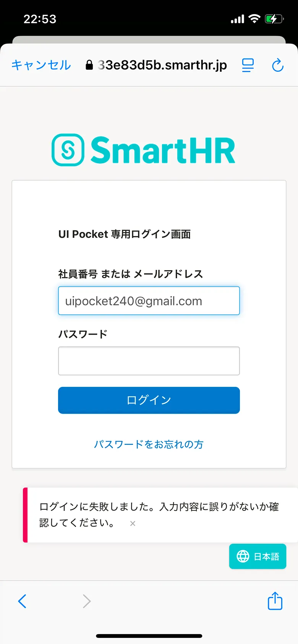The height and width of the screenshot is (644, 298).
Task: Focus the 社員番号 email input field
Action: pos(149,301)
